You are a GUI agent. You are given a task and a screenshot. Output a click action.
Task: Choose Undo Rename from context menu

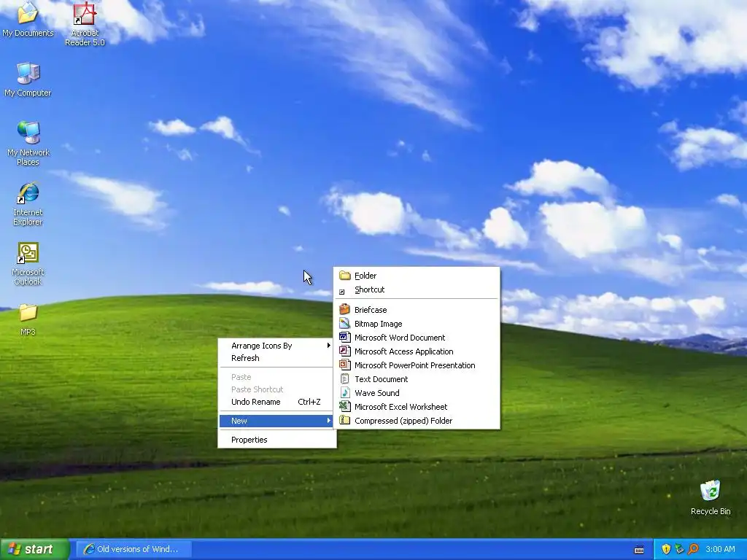[276, 402]
